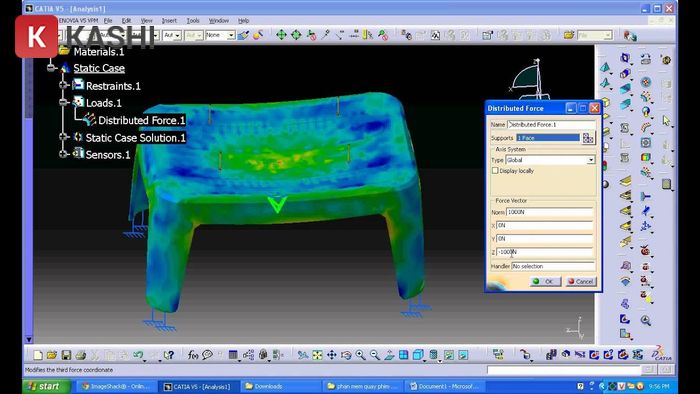Switch to the Downloads taskbar window

coord(282,386)
